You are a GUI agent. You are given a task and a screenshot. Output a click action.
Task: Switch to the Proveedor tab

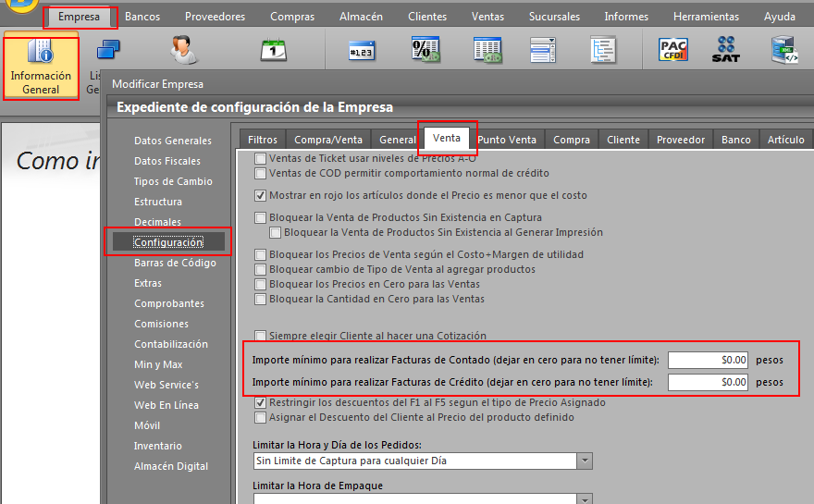pos(681,140)
